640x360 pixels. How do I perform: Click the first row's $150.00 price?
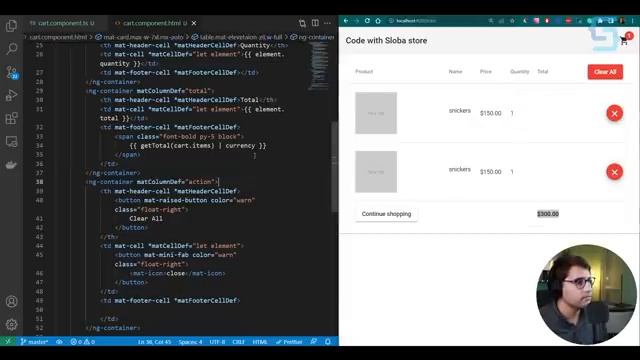pyautogui.click(x=491, y=113)
